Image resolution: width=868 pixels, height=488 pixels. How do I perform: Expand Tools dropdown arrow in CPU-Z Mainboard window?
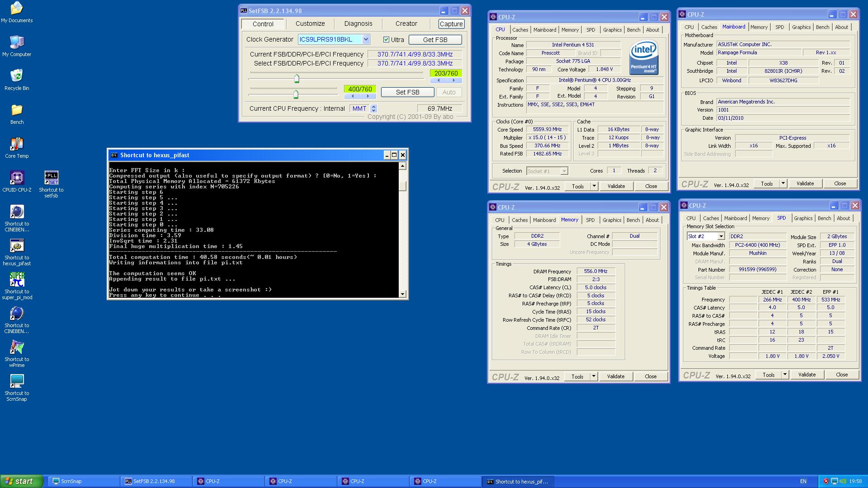click(783, 183)
